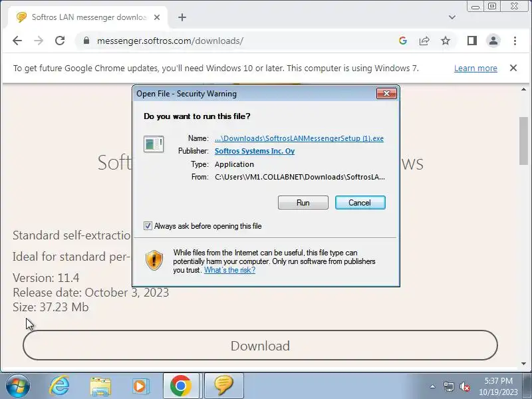Close the Security Warning dialog with X
532x399 pixels.
[386, 94]
